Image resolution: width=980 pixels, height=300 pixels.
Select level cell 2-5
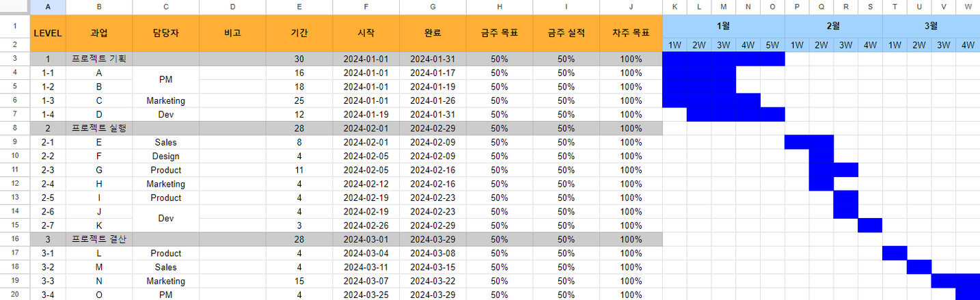(x=48, y=197)
